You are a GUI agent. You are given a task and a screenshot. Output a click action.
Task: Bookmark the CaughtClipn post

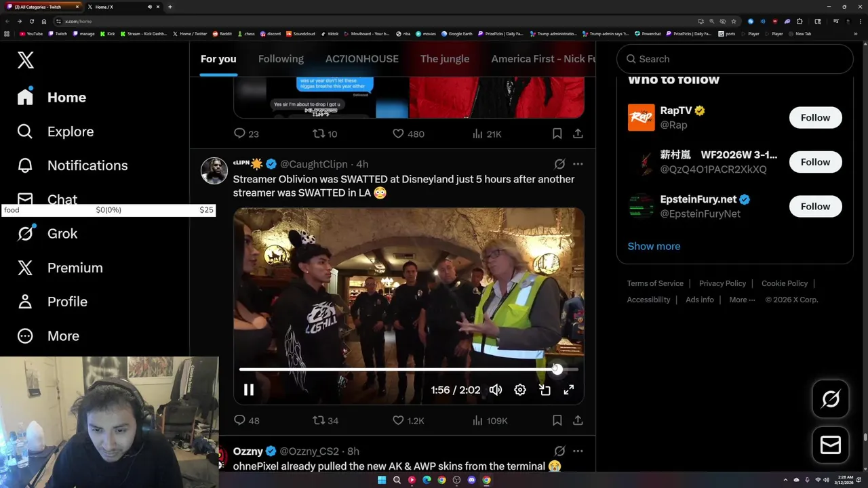pos(557,420)
